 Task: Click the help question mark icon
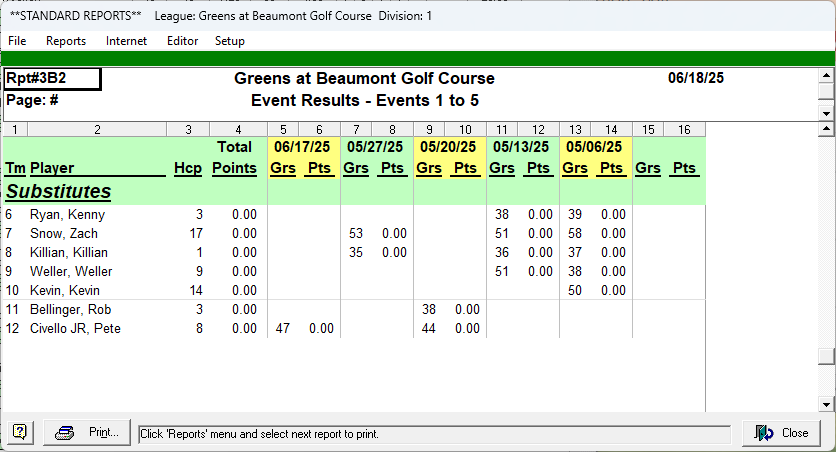point(20,433)
